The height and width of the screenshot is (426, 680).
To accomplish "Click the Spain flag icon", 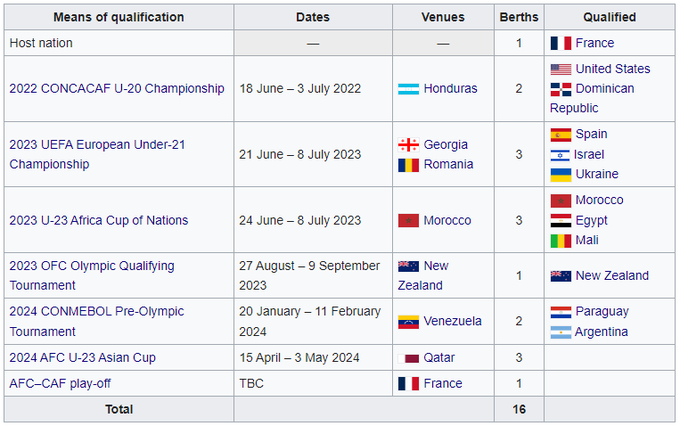I will tap(559, 134).
